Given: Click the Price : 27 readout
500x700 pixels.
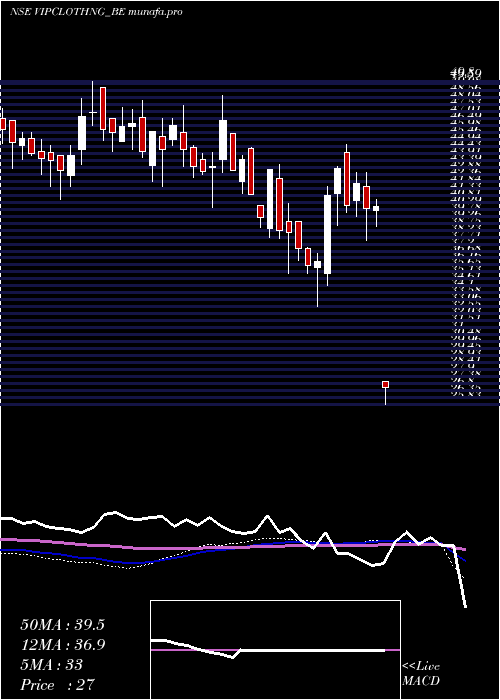Looking at the screenshot, I should click(x=58, y=685).
